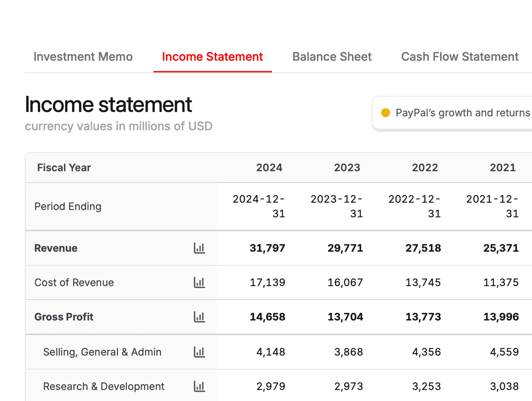Screen dimensions: 532x401
Task: Click the Cost of Revenue chart icon
Action: click(199, 282)
